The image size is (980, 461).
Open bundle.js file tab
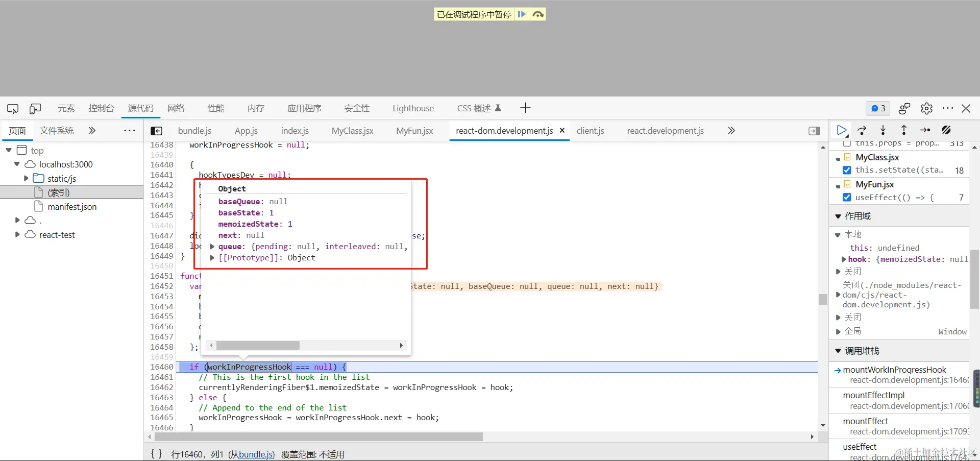pyautogui.click(x=194, y=131)
